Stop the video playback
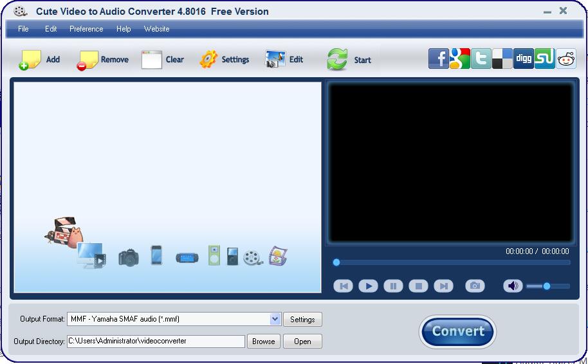The width and height of the screenshot is (588, 364). [x=419, y=286]
